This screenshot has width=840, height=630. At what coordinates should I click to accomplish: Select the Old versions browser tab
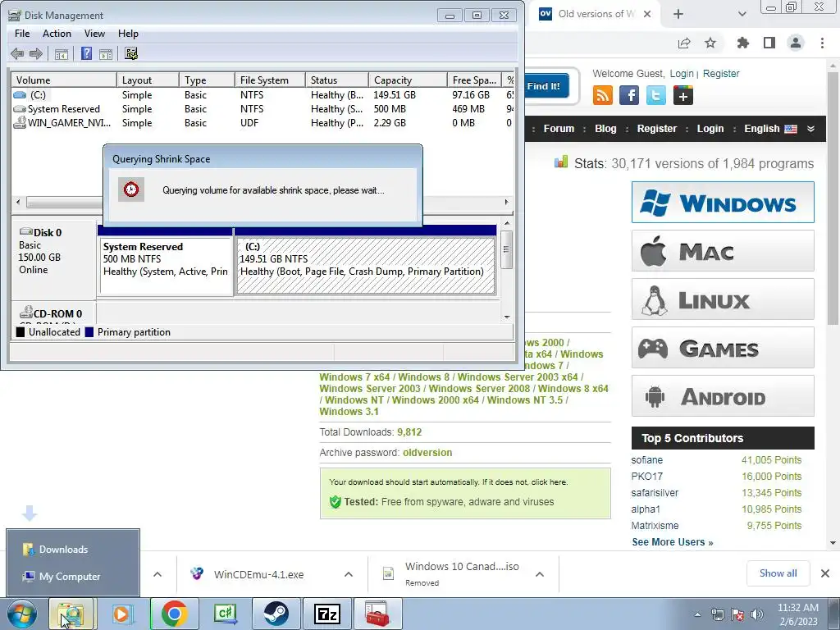pyautogui.click(x=596, y=14)
